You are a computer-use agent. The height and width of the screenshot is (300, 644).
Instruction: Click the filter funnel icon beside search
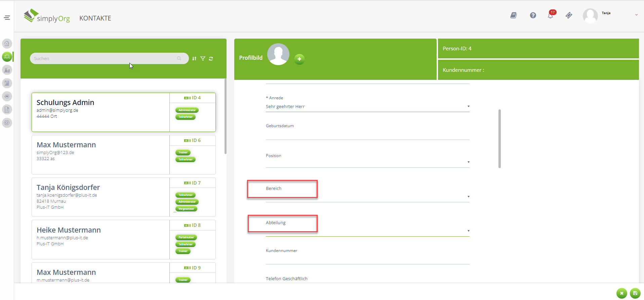click(203, 59)
